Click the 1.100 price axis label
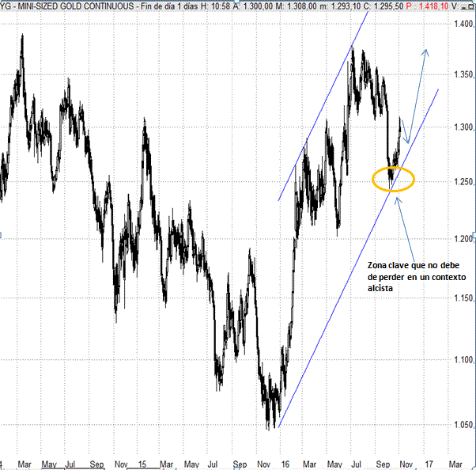This screenshot has height=470, width=476. (x=463, y=360)
